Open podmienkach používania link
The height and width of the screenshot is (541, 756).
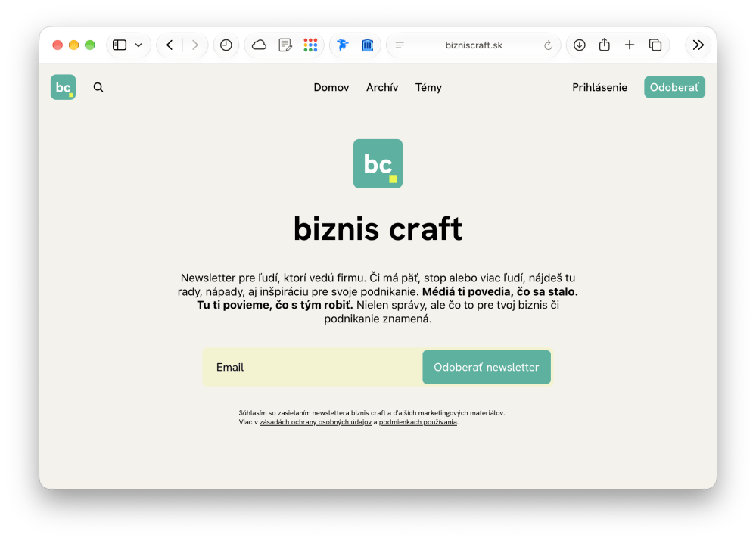pos(418,422)
